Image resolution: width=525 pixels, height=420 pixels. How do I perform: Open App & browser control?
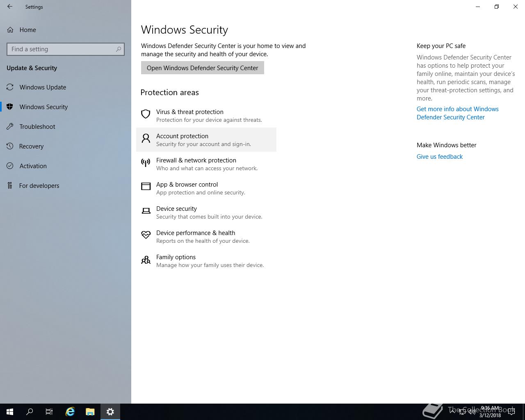coord(206,188)
